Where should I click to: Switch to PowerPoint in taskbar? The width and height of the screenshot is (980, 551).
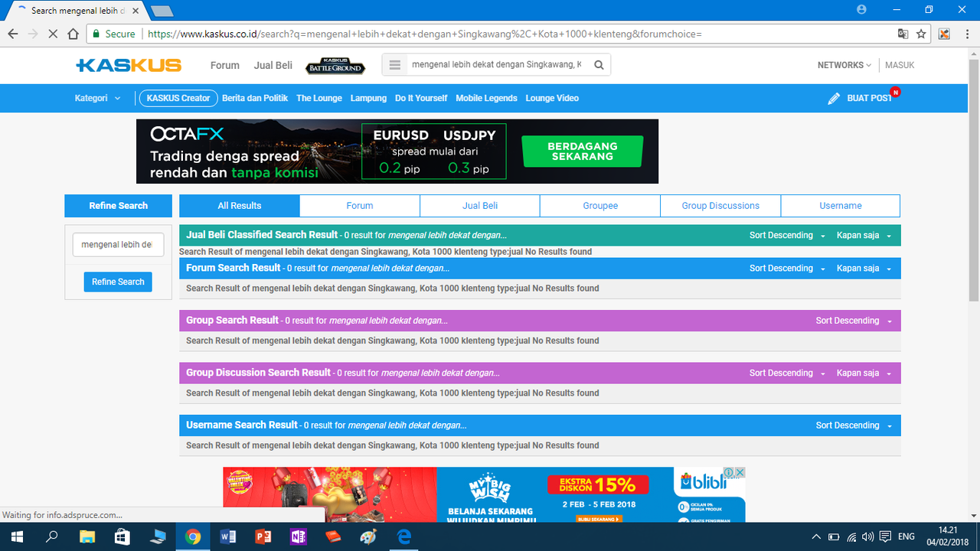tap(263, 536)
